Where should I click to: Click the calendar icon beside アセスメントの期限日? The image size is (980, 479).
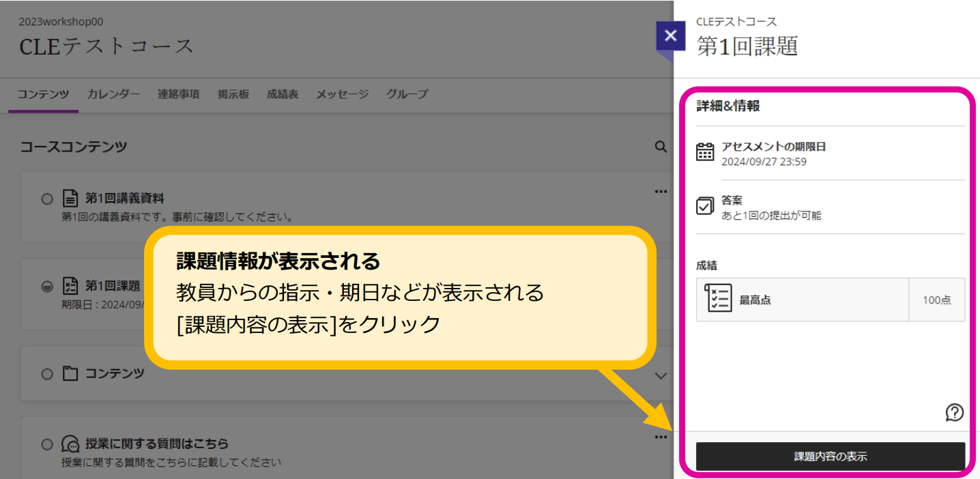click(705, 152)
